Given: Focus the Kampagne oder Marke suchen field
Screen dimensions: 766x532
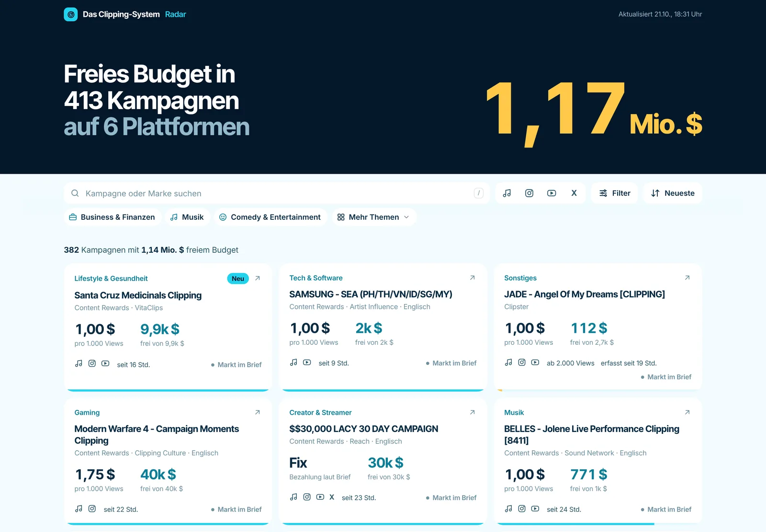Looking at the screenshot, I should click(x=277, y=193).
